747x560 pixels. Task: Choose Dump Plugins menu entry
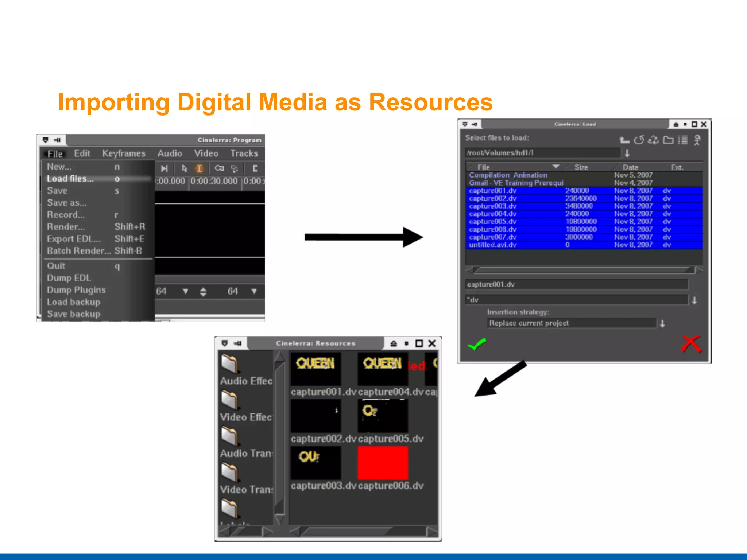coord(97,290)
